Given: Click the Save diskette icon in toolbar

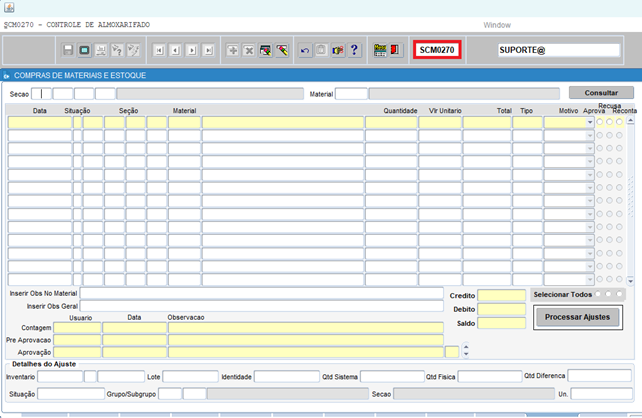Looking at the screenshot, I should [68, 50].
